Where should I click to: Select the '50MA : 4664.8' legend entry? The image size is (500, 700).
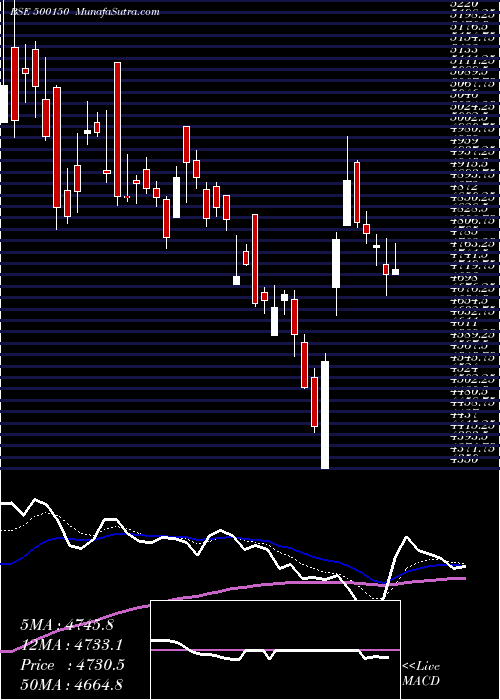[x=71, y=685]
